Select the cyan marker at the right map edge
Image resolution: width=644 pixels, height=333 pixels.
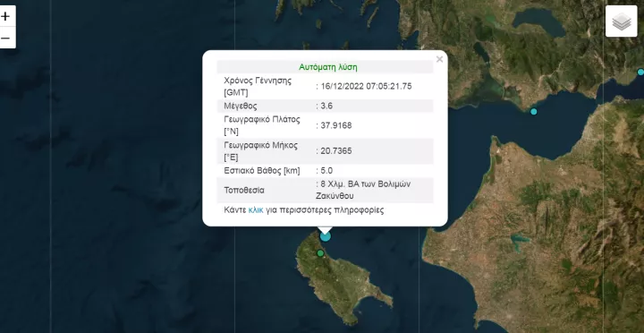click(x=640, y=72)
